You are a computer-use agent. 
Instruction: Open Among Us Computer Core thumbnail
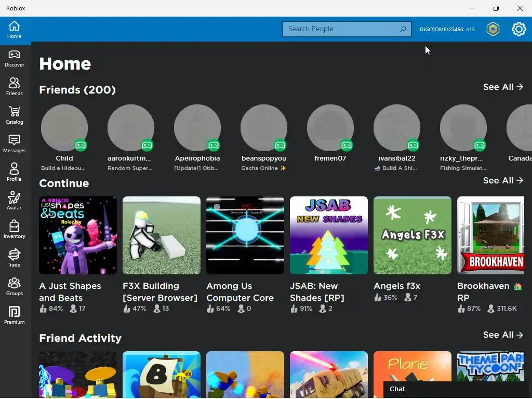click(245, 235)
